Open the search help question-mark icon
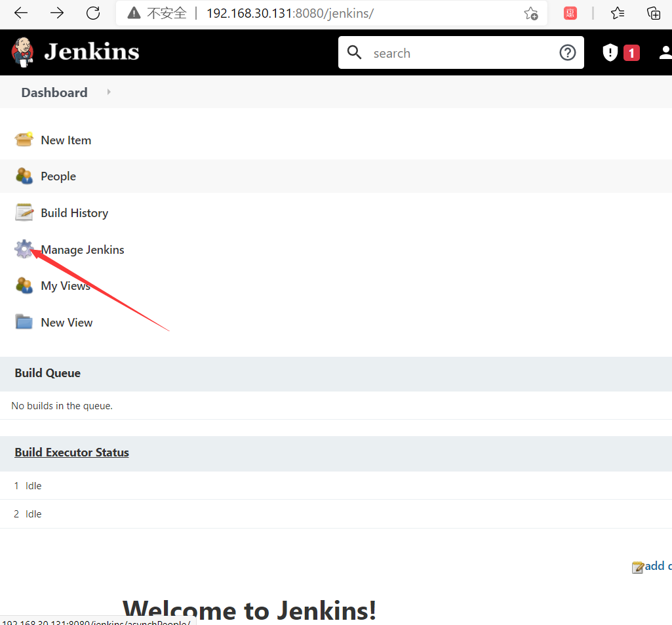672x625 pixels. pos(567,52)
